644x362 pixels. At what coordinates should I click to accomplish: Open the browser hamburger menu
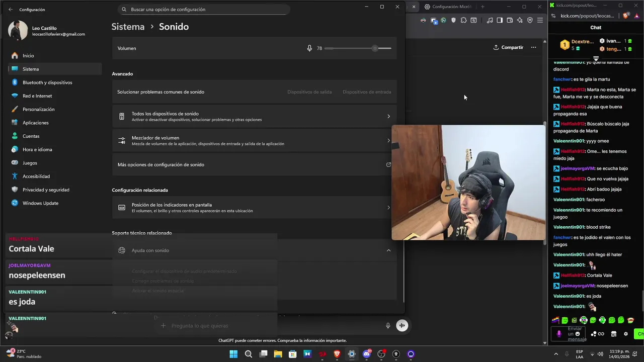click(x=540, y=20)
